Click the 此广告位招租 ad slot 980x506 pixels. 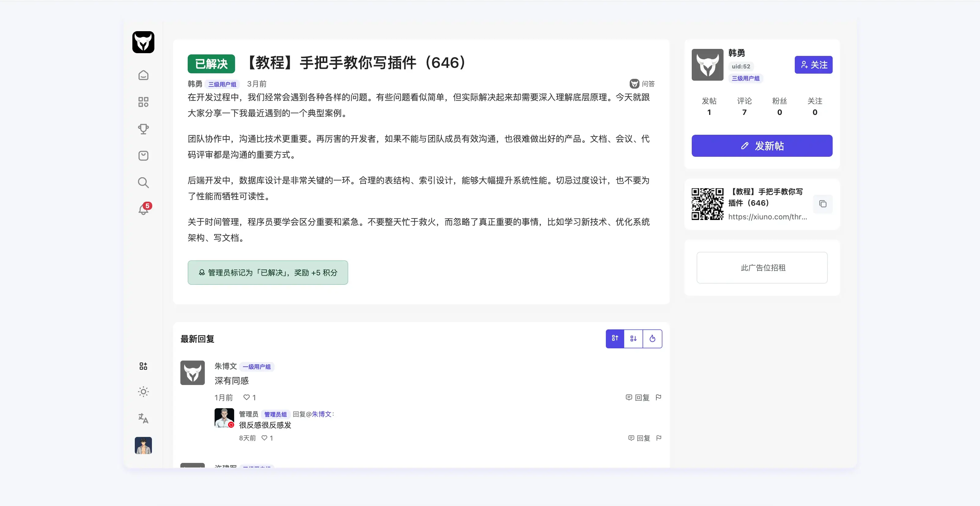(762, 268)
